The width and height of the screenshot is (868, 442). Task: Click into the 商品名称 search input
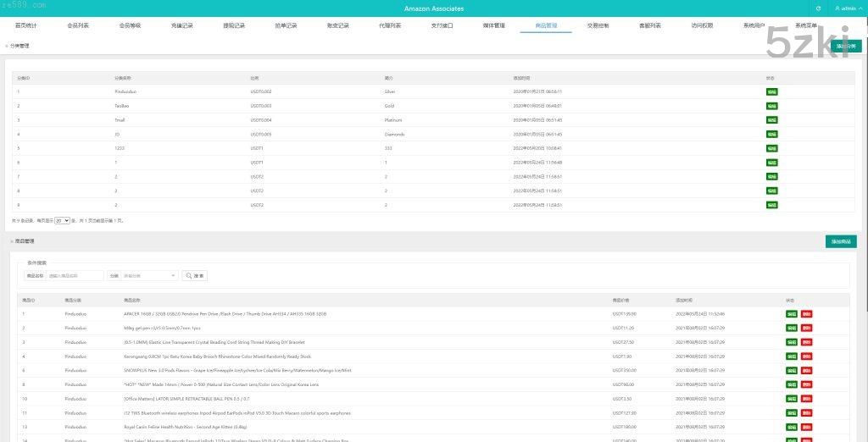(75, 276)
